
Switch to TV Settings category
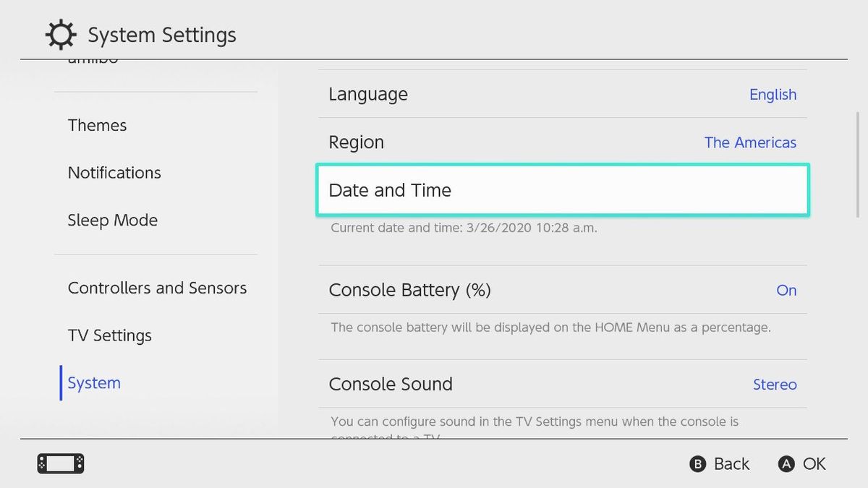[109, 335]
